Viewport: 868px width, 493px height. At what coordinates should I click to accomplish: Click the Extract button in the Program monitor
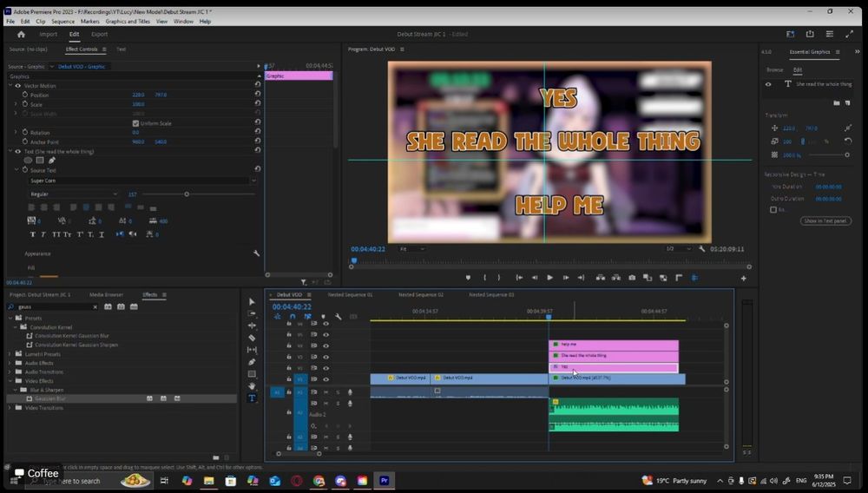click(615, 278)
